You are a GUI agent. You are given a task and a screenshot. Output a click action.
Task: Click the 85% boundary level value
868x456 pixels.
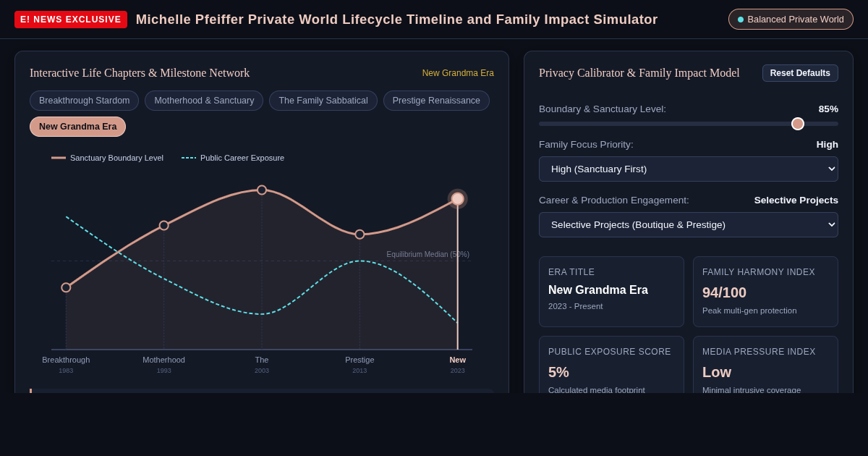point(828,109)
